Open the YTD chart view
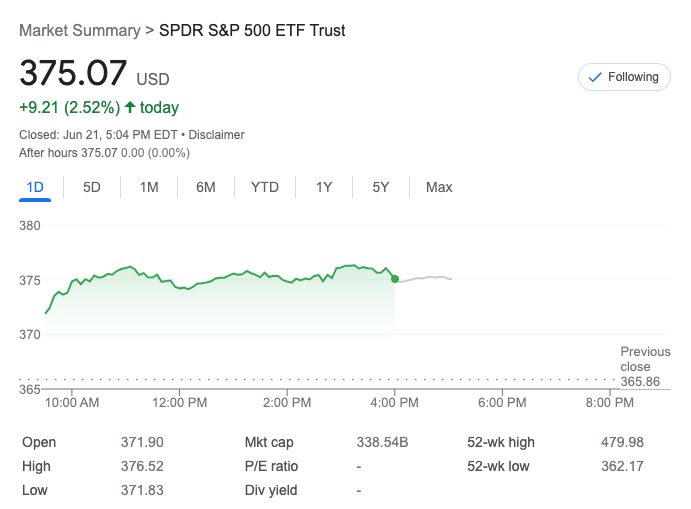Viewport: 691px width, 509px height. pos(265,187)
